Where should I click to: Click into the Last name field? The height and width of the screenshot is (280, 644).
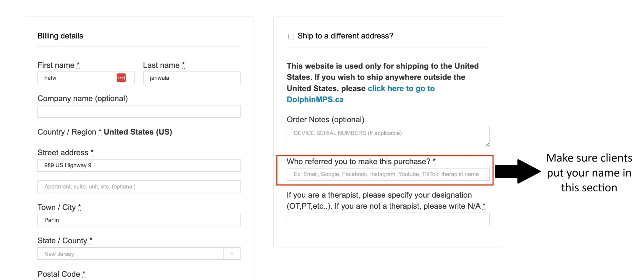[191, 78]
